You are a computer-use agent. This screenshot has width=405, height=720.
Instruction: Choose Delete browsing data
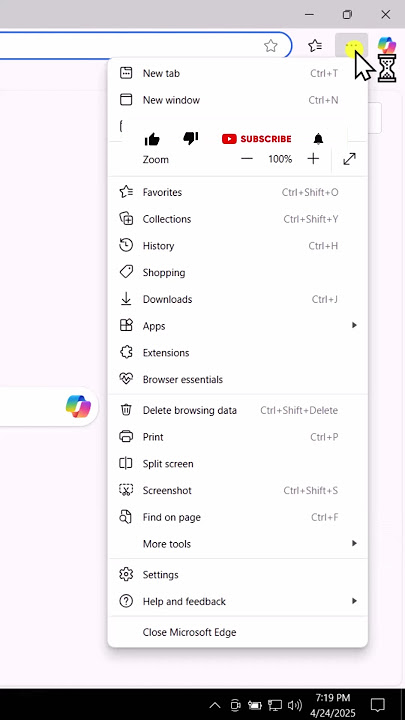[x=237, y=410]
